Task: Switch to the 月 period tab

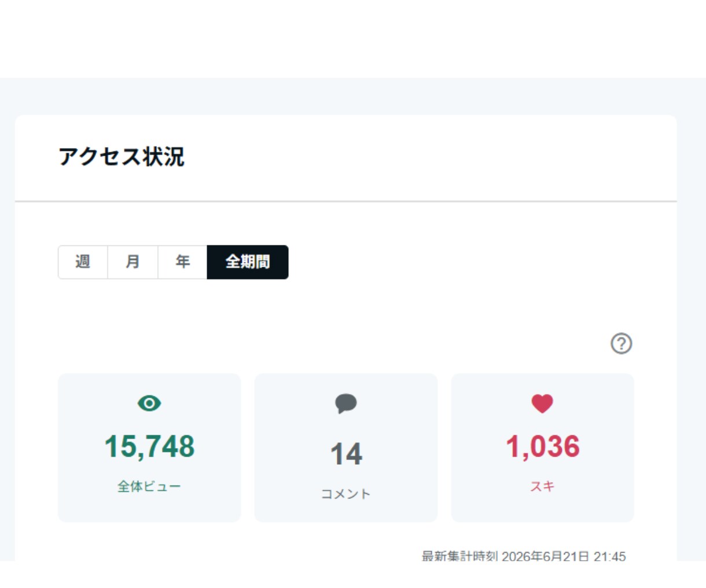Action: (x=133, y=262)
